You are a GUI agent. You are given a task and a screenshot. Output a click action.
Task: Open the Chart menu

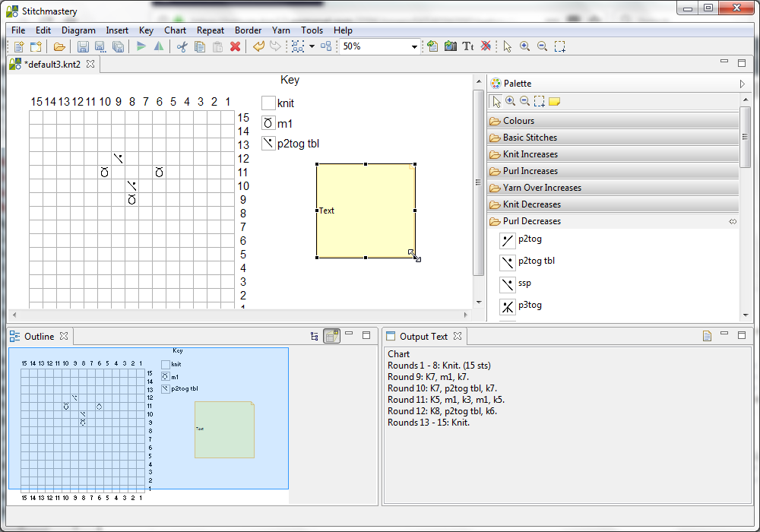point(175,30)
